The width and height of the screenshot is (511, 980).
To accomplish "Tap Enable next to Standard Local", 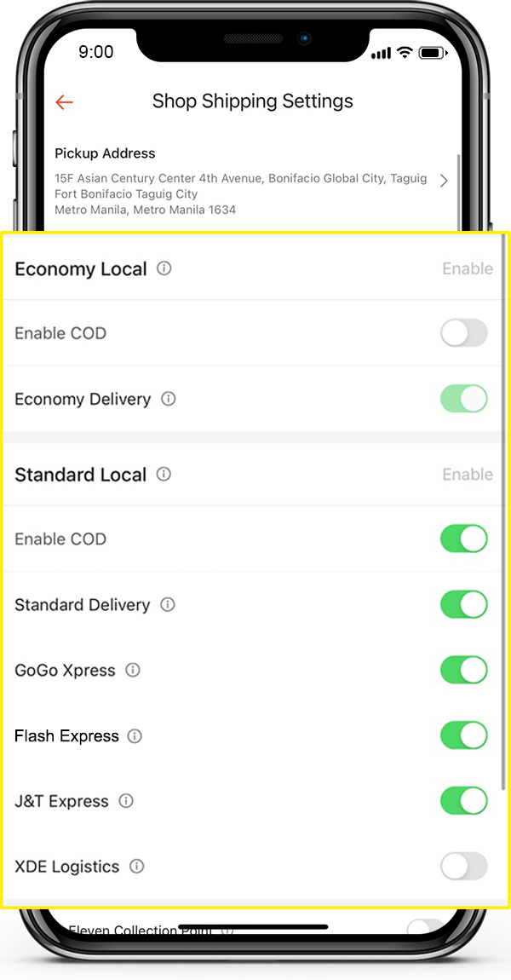I will click(468, 474).
